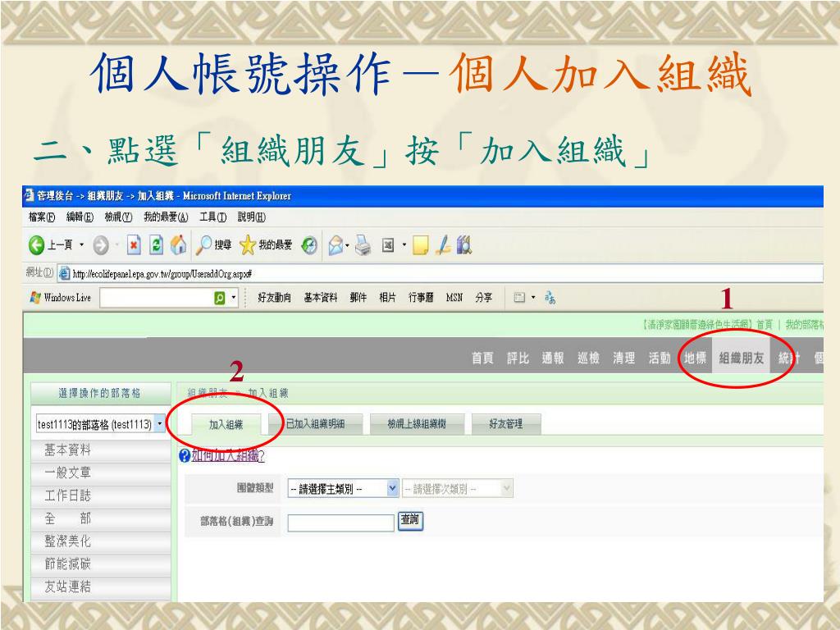Open the Search (搜尋) magnifier icon
This screenshot has height=630, width=840.
click(203, 245)
